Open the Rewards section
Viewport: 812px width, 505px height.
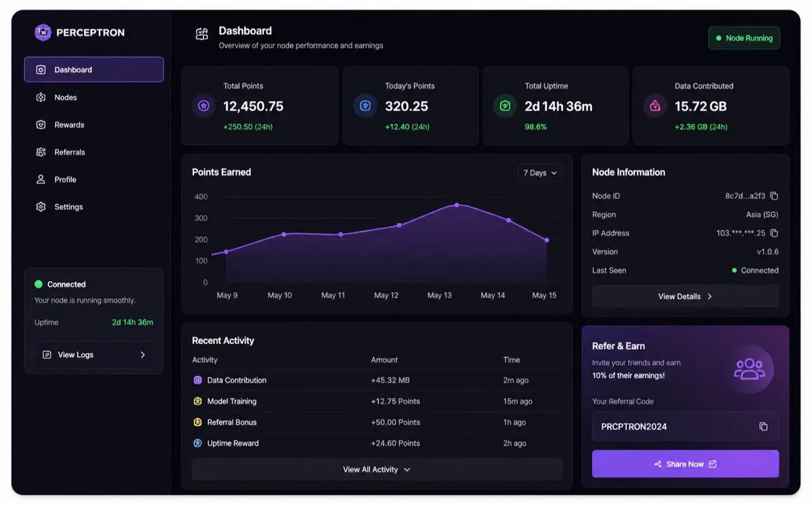[x=69, y=125]
